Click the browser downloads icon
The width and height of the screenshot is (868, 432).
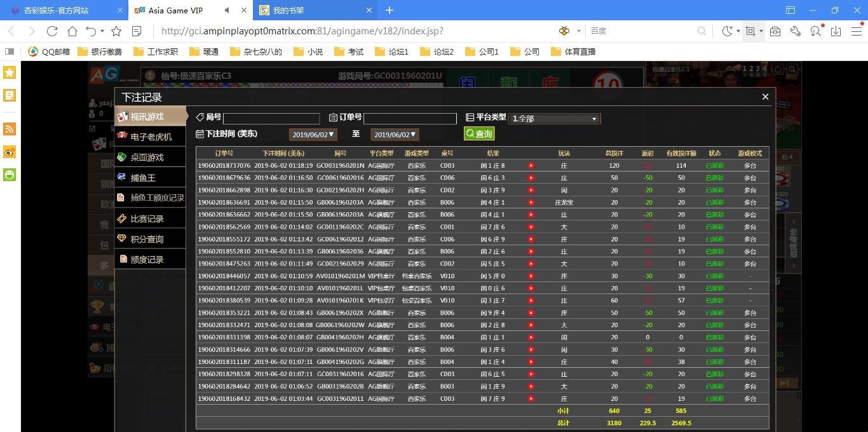(x=836, y=31)
